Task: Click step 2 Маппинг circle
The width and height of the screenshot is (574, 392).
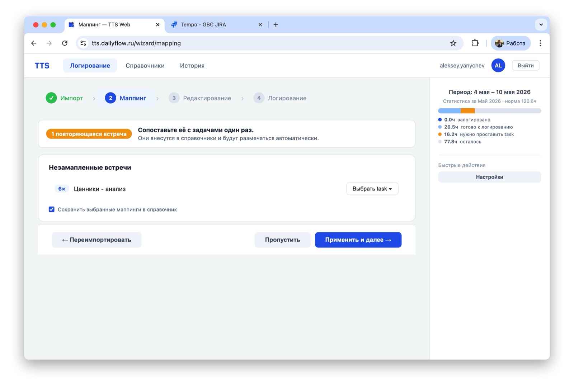Action: point(110,98)
